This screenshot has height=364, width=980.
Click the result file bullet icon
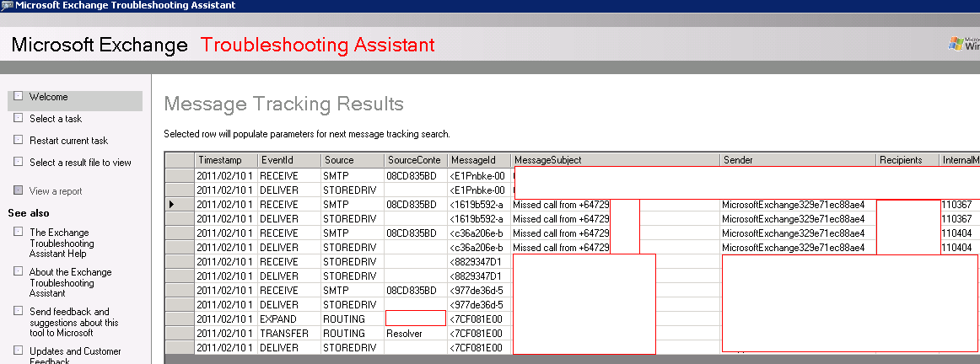pos(18,162)
